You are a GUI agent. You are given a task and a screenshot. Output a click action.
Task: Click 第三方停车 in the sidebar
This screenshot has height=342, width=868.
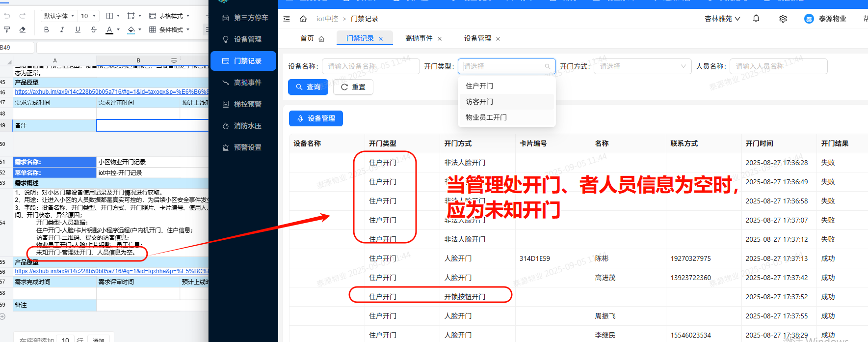pos(244,18)
